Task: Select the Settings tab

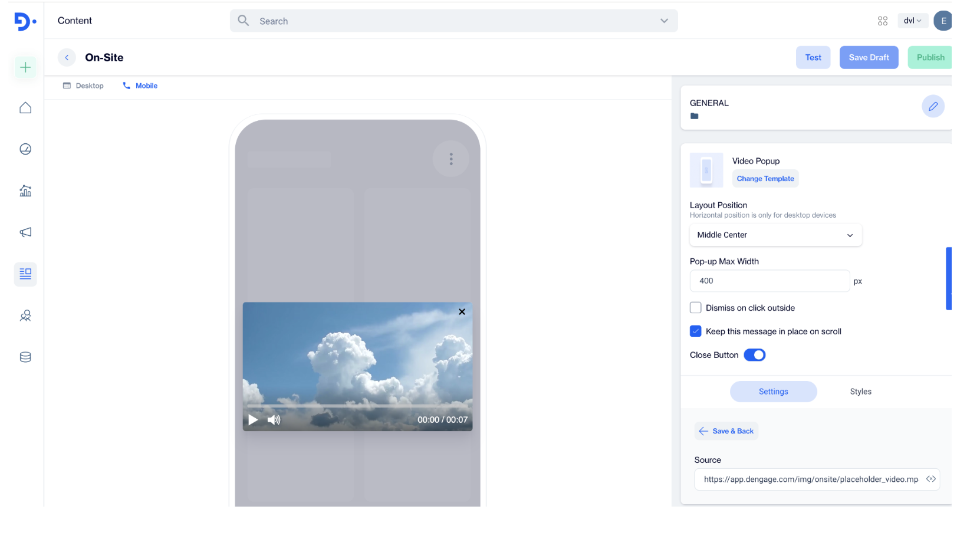Action: point(774,392)
